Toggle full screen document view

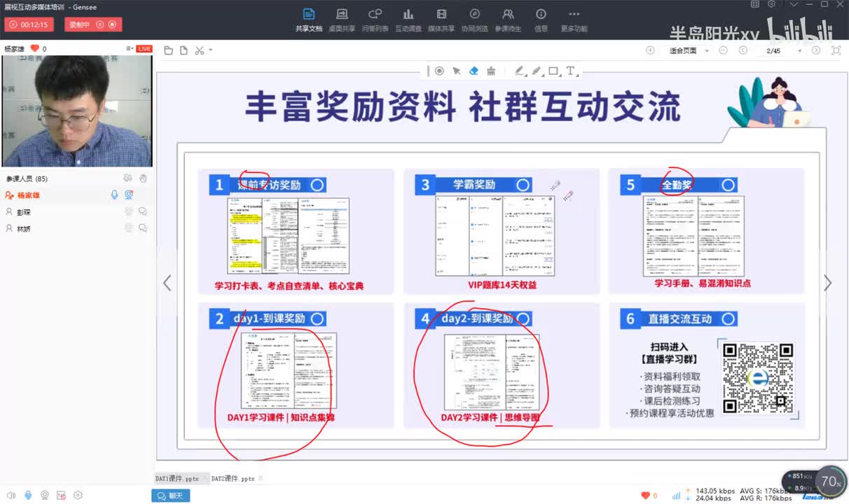(x=836, y=50)
